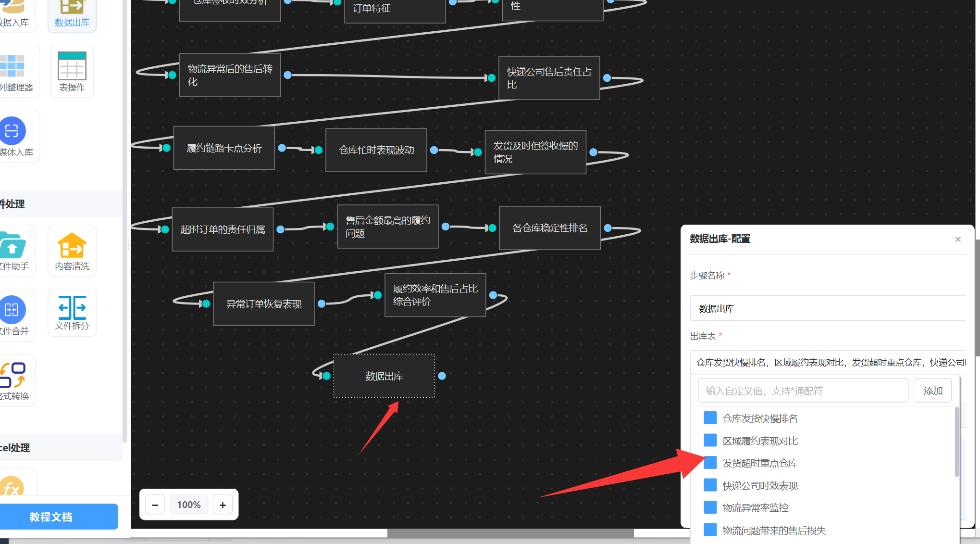Click the zoom out minus button
The image size is (980, 544).
pyautogui.click(x=155, y=505)
